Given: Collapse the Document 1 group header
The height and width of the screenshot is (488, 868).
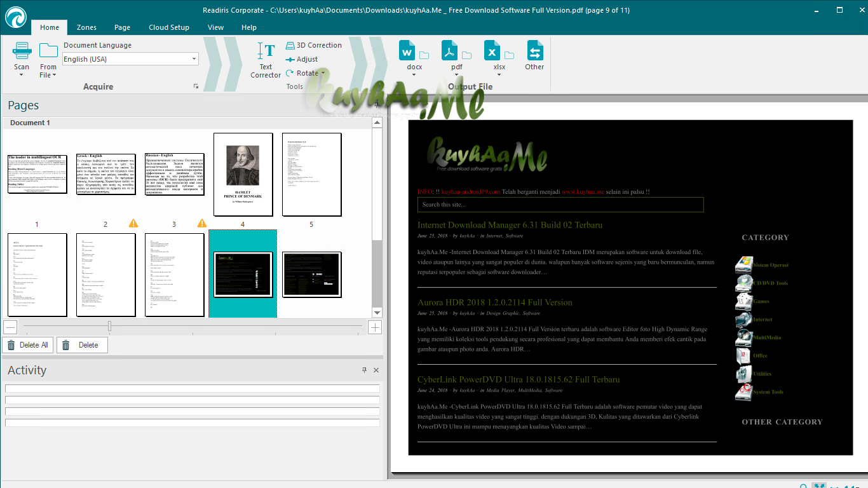Looking at the screenshot, I should coord(187,123).
